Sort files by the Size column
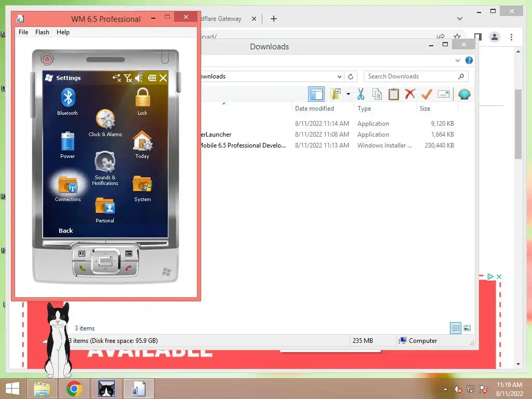Screen dimensions: 532x399 (x=437, y=109)
